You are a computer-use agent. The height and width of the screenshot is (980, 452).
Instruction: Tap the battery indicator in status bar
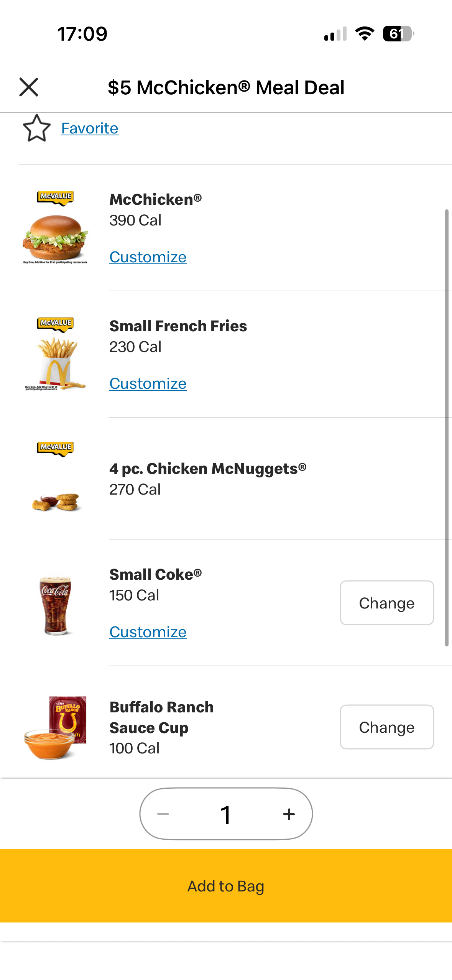point(398,34)
